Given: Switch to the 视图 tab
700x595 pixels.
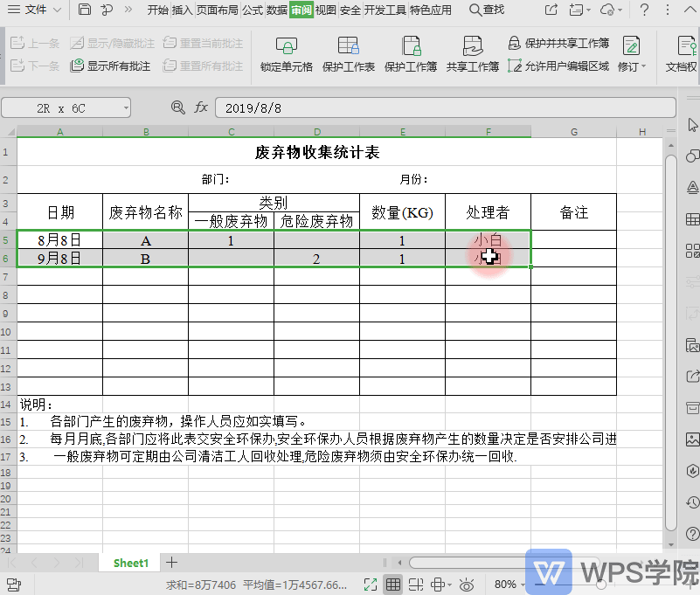Looking at the screenshot, I should [x=325, y=10].
